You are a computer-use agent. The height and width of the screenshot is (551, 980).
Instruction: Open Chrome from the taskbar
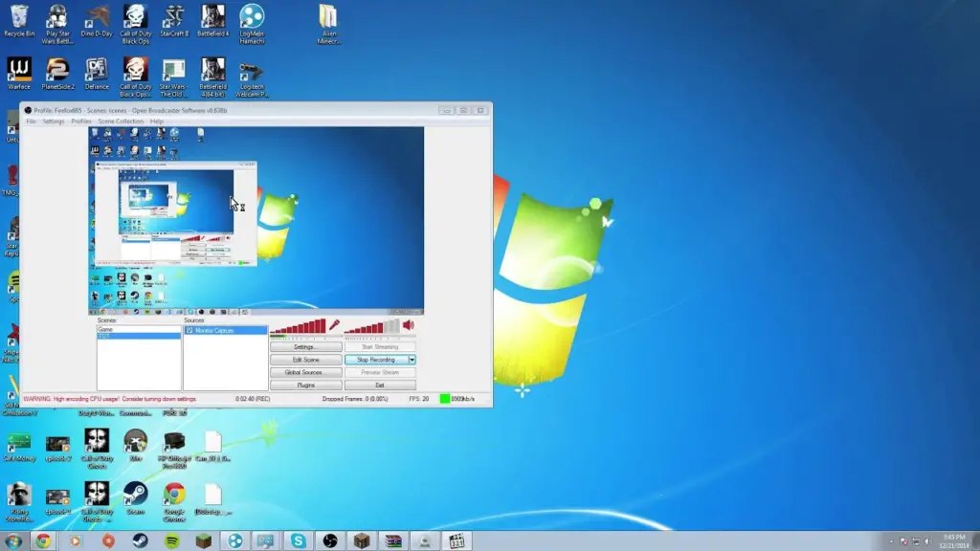click(43, 541)
